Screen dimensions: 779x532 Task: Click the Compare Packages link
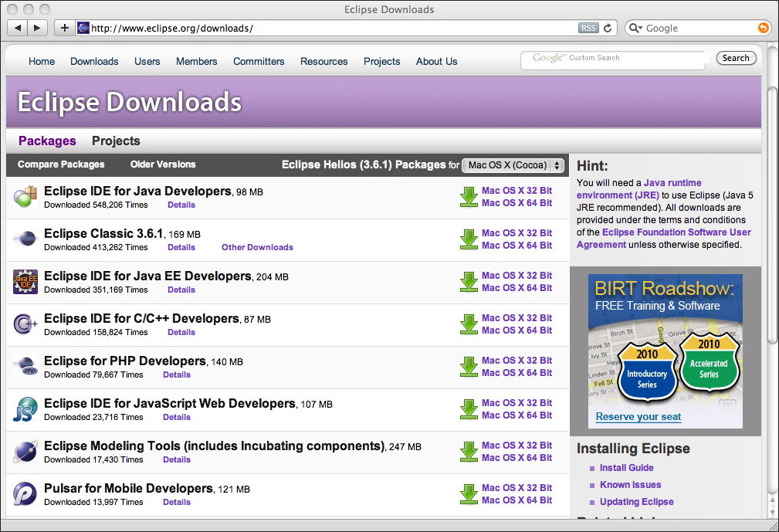[61, 164]
